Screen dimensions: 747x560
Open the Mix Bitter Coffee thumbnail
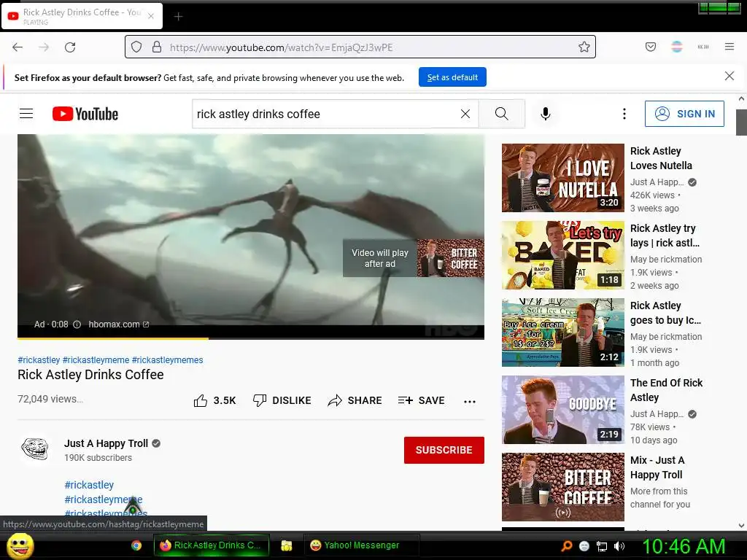(563, 486)
